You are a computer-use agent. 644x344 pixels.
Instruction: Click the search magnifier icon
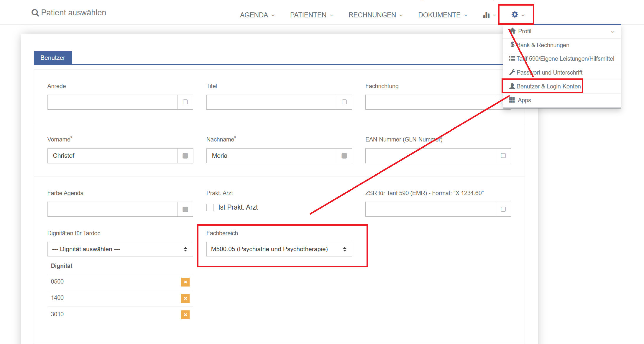click(35, 13)
